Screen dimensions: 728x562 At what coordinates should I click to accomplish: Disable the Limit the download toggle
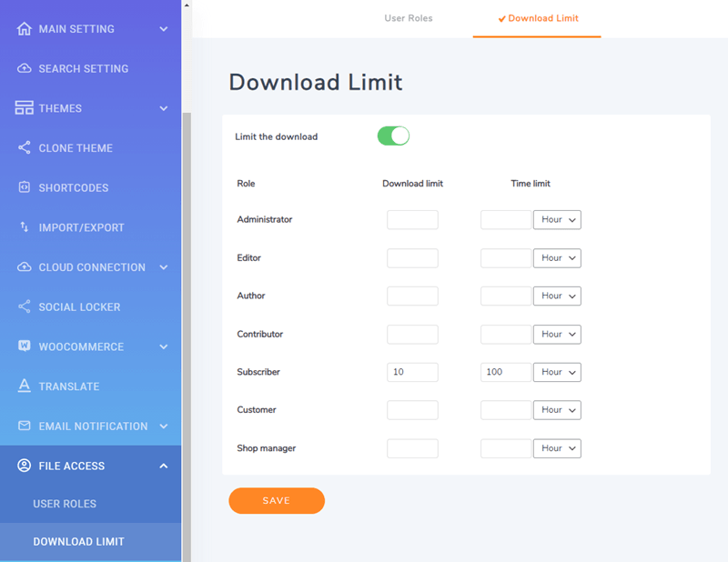click(393, 136)
